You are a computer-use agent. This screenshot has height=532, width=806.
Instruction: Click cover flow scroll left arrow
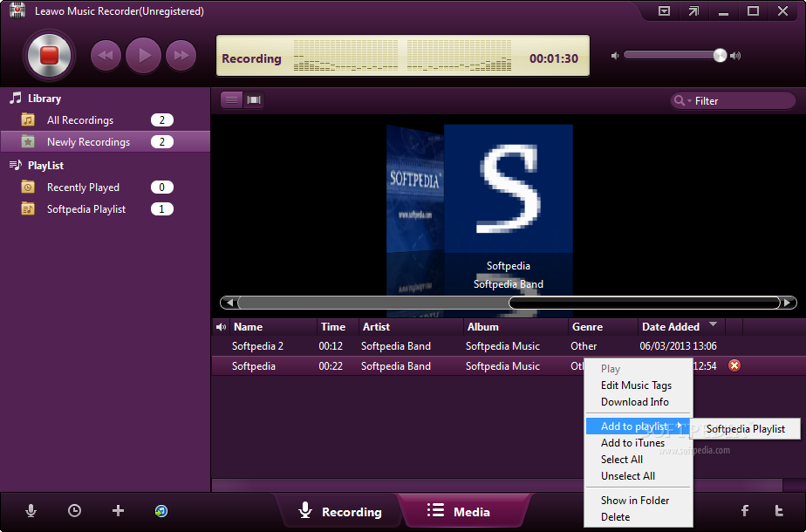click(229, 303)
